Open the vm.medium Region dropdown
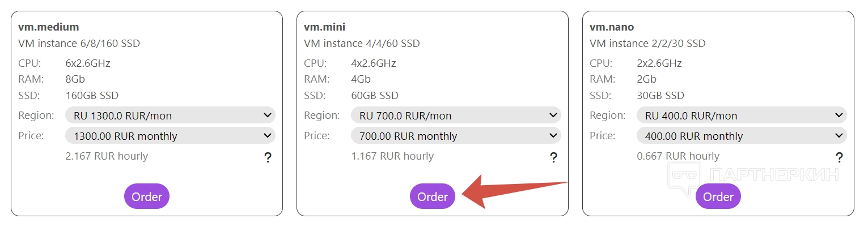 [x=170, y=115]
